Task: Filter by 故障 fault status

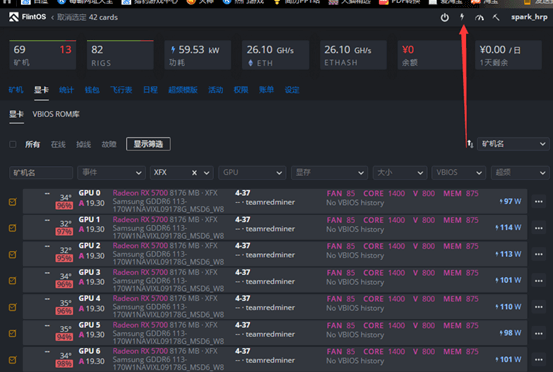Action: point(109,145)
